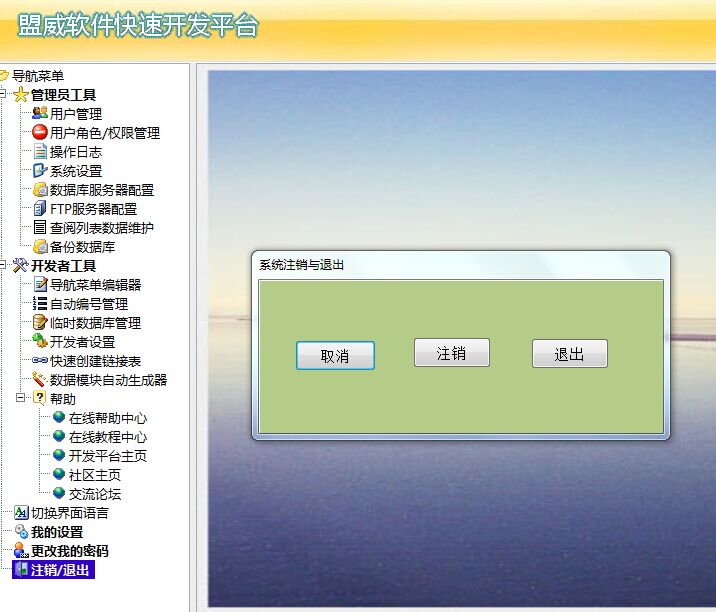Open 开发平台主页 link
This screenshot has width=716, height=612.
[x=108, y=456]
